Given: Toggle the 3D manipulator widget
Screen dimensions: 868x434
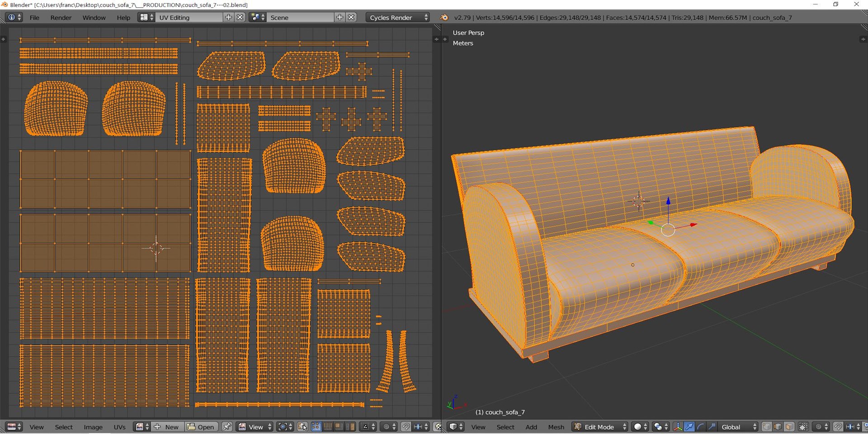Looking at the screenshot, I should click(x=678, y=427).
